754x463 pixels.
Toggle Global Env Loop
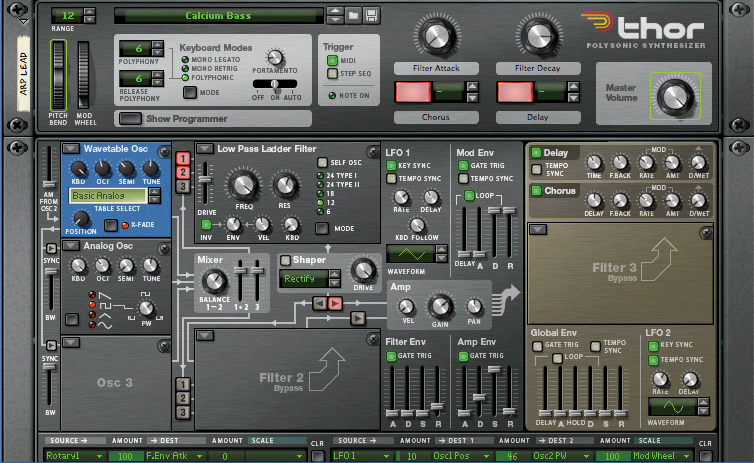point(557,358)
